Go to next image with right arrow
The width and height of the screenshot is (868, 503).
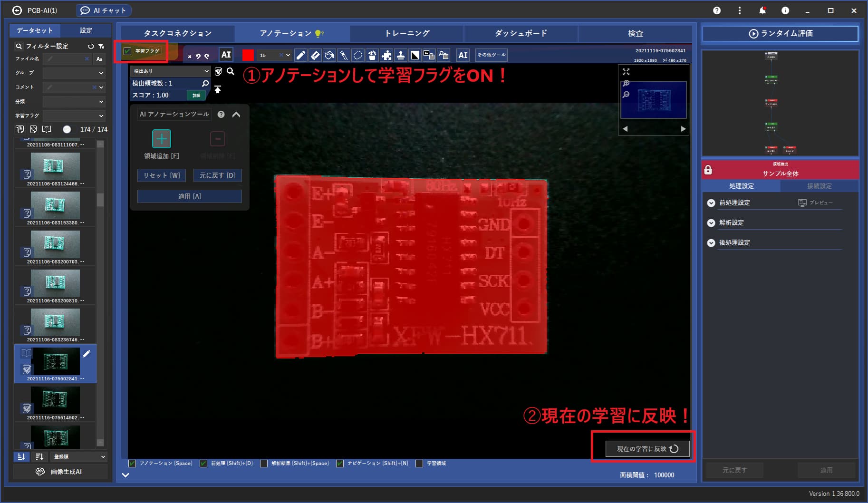pyautogui.click(x=683, y=129)
